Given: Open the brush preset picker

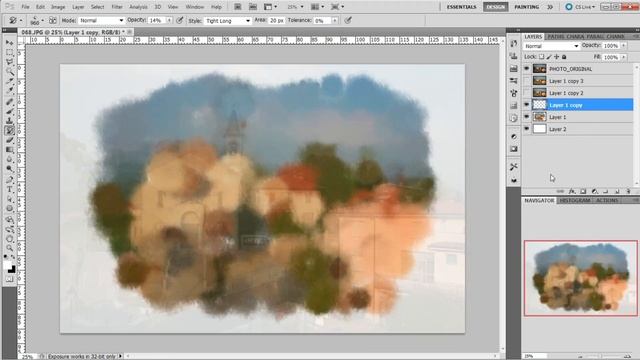Looking at the screenshot, I should point(36,20).
